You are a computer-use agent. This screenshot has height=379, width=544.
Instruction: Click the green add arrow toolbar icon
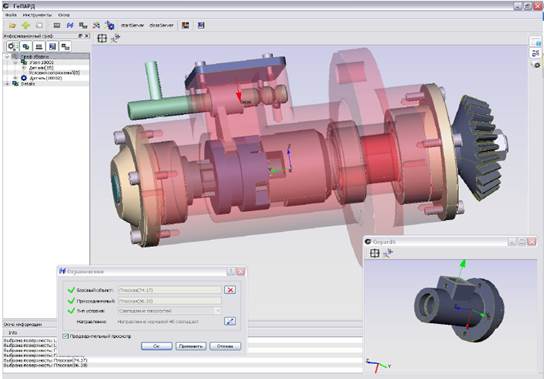[26, 25]
